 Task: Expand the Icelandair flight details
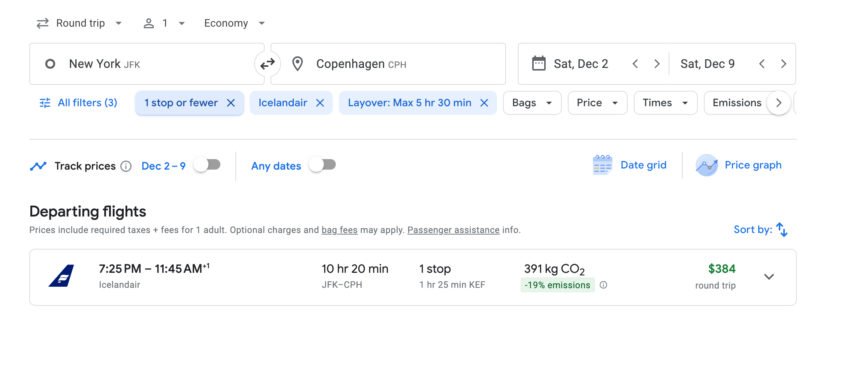pyautogui.click(x=769, y=277)
